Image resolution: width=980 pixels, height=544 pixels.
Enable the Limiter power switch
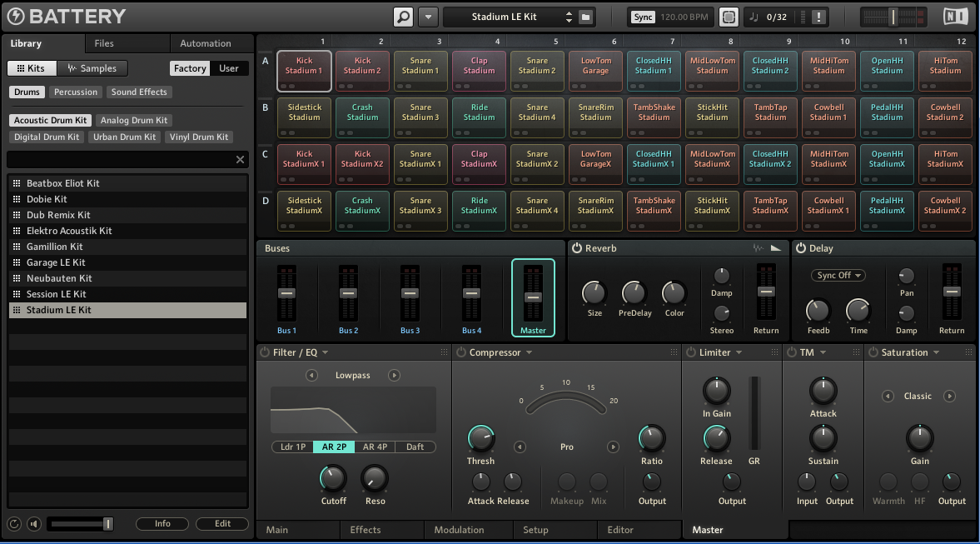[x=691, y=352]
